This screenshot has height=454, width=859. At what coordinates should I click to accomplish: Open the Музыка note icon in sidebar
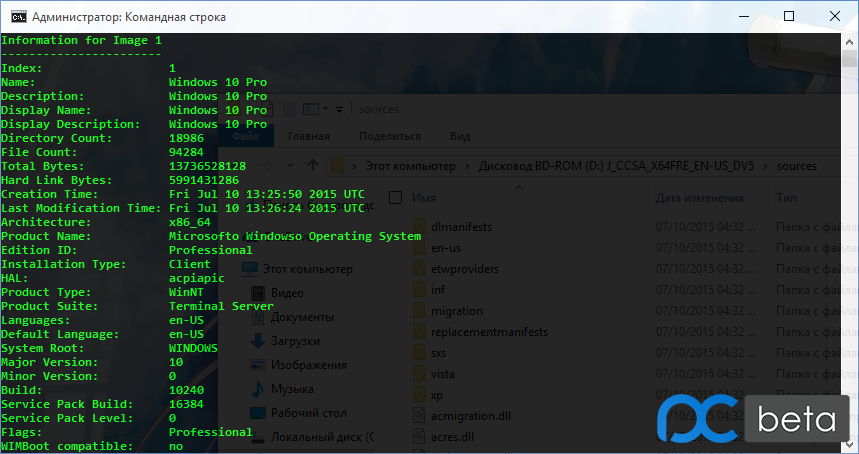point(257,389)
